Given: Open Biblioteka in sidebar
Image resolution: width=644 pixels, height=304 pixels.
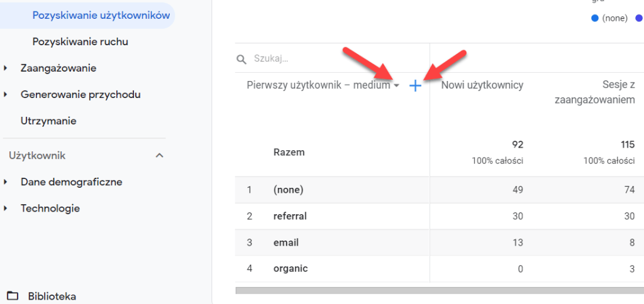Looking at the screenshot, I should tap(52, 296).
